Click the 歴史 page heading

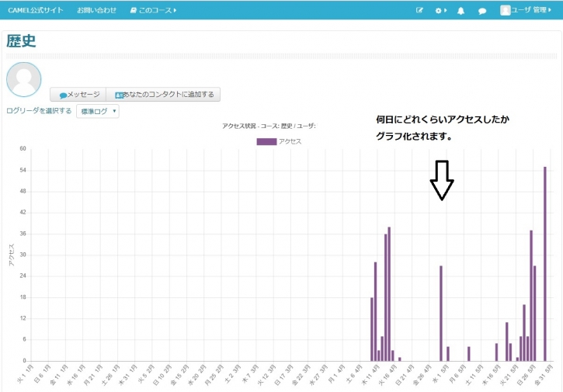pyautogui.click(x=21, y=40)
